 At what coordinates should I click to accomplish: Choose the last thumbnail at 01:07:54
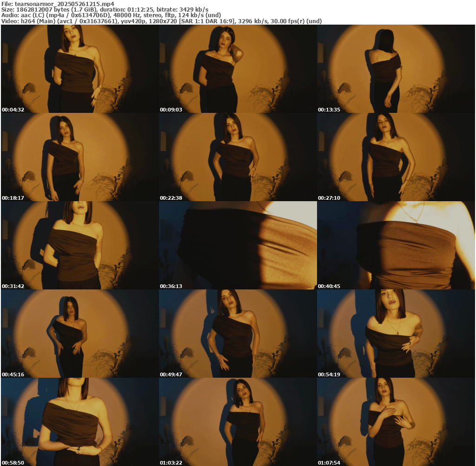tap(396, 422)
